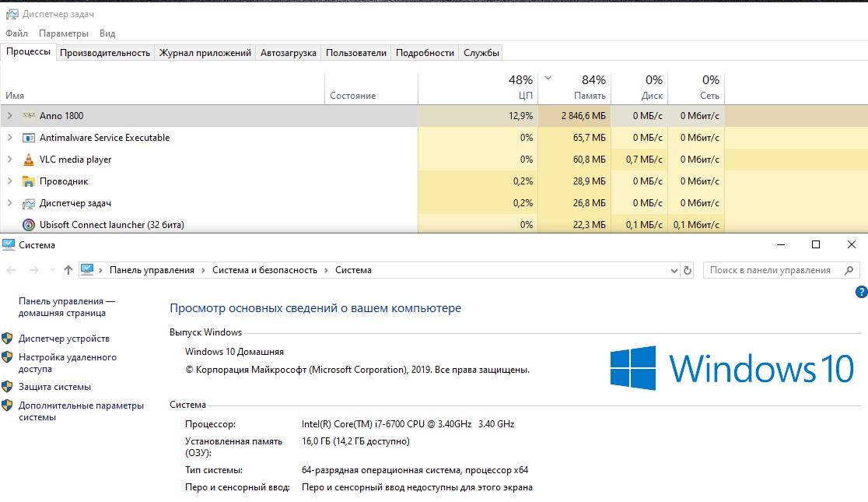Click the Состояние column header

pos(372,87)
